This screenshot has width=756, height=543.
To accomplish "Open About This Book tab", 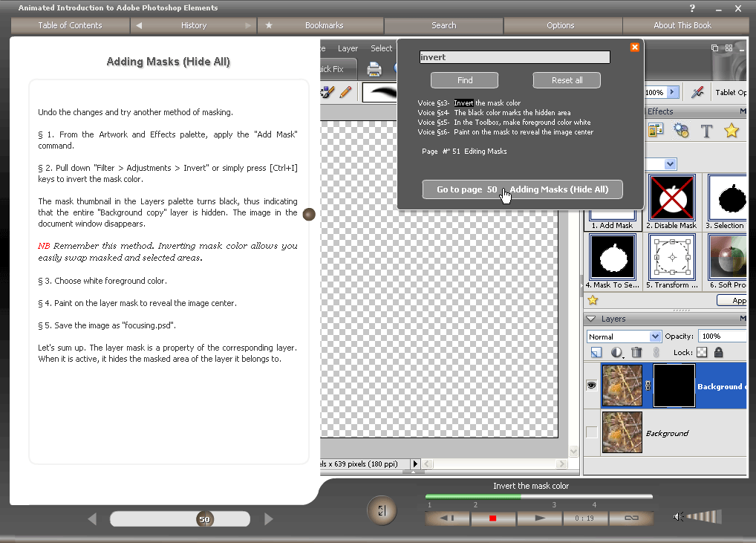I will click(682, 25).
